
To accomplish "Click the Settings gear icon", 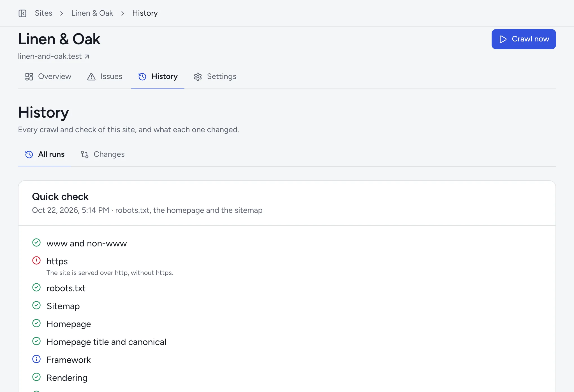I will (198, 77).
